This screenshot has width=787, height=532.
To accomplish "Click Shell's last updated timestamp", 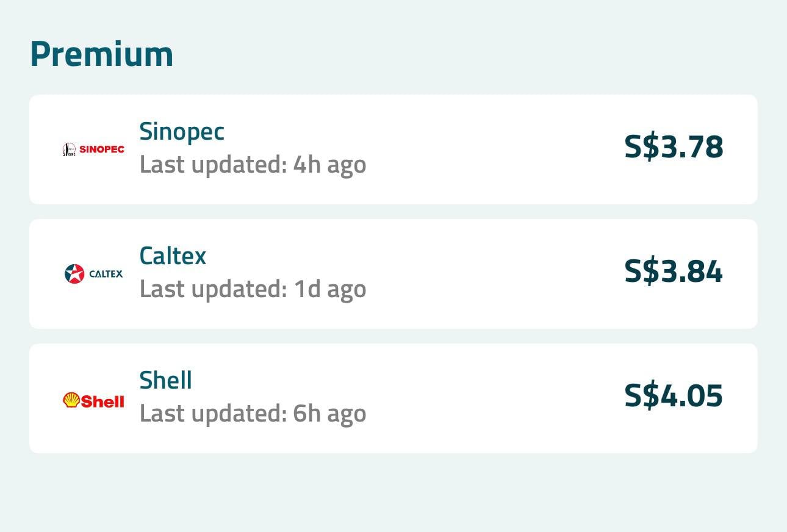I will tap(253, 413).
